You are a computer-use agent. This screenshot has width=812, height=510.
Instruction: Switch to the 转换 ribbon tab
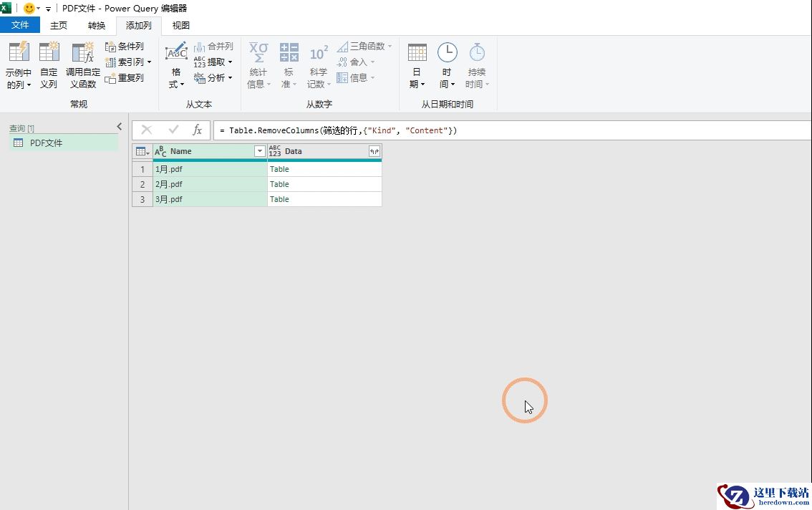click(x=97, y=25)
